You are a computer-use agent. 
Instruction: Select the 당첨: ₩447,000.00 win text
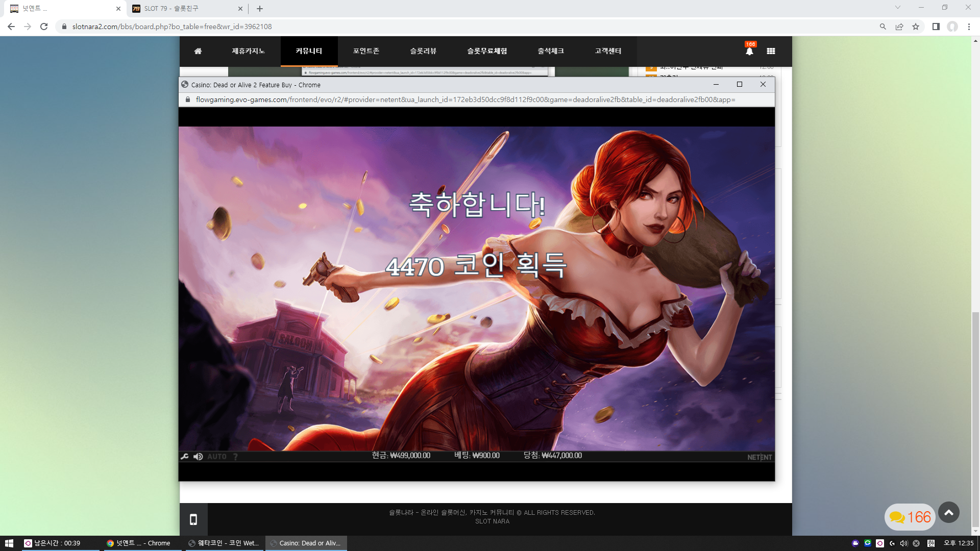pyautogui.click(x=553, y=456)
